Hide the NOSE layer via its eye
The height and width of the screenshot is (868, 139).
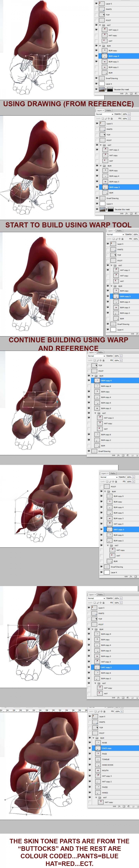point(90,743)
